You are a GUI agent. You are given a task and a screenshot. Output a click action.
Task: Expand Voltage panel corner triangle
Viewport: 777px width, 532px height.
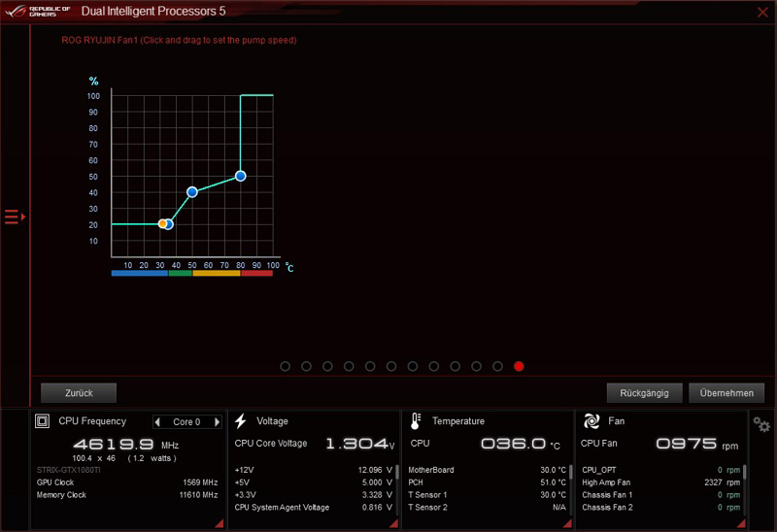tap(394, 523)
